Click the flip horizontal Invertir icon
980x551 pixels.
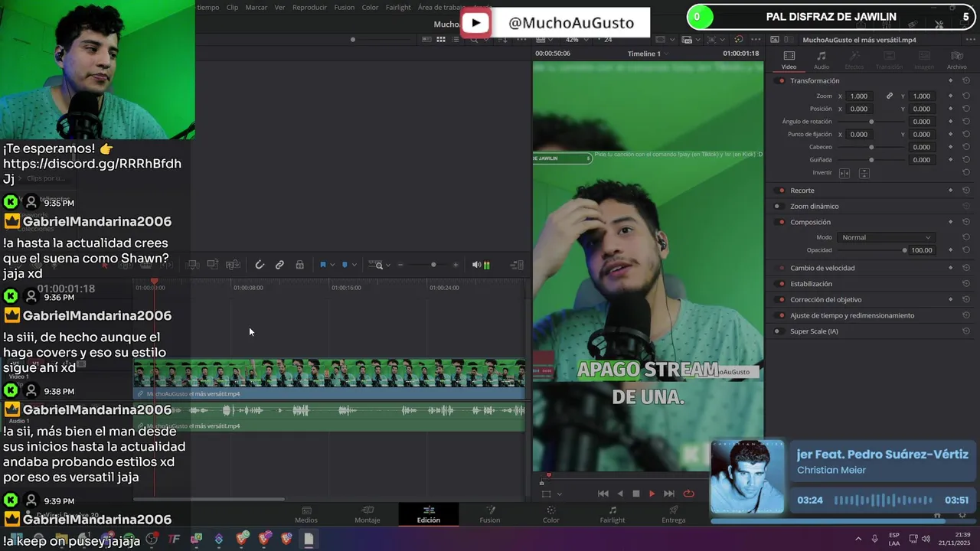(x=844, y=173)
